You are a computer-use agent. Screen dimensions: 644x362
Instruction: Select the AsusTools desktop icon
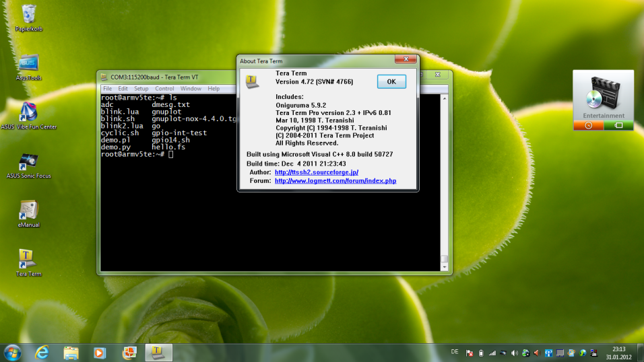pyautogui.click(x=29, y=67)
